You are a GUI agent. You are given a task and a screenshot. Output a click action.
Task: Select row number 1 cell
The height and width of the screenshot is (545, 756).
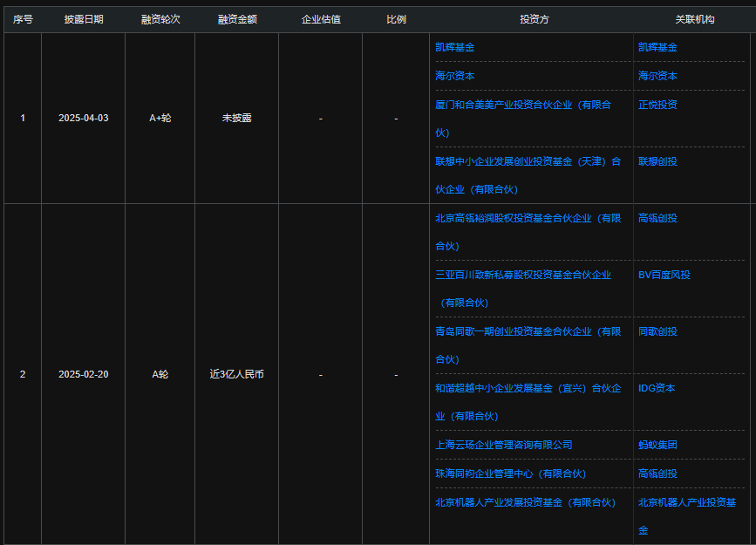pyautogui.click(x=23, y=119)
